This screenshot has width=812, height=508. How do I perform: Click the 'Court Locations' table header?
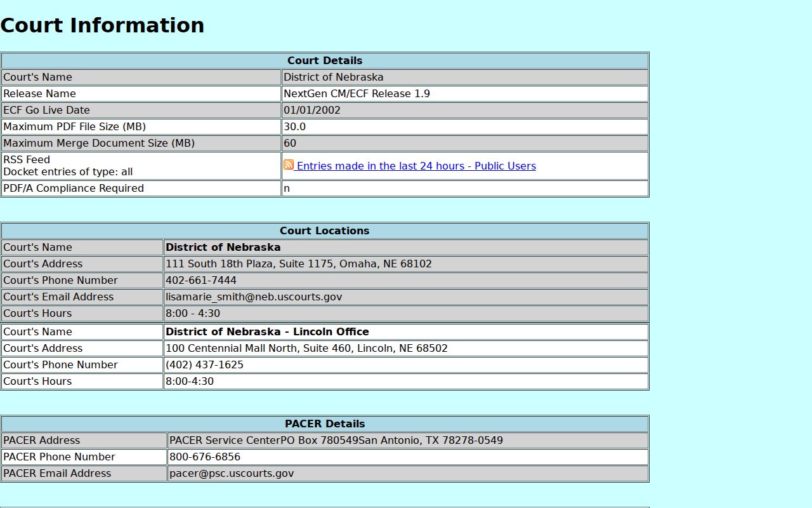click(x=325, y=231)
